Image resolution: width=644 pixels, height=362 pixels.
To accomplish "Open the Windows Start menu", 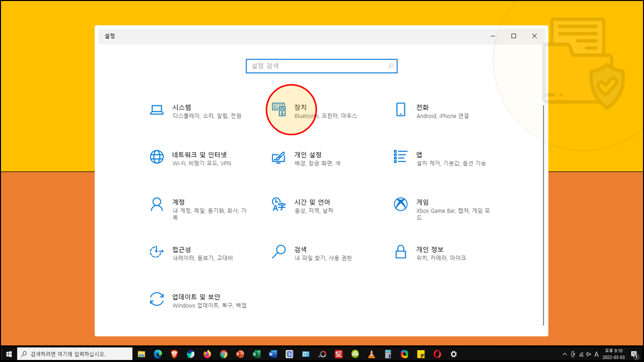I will pyautogui.click(x=9, y=354).
